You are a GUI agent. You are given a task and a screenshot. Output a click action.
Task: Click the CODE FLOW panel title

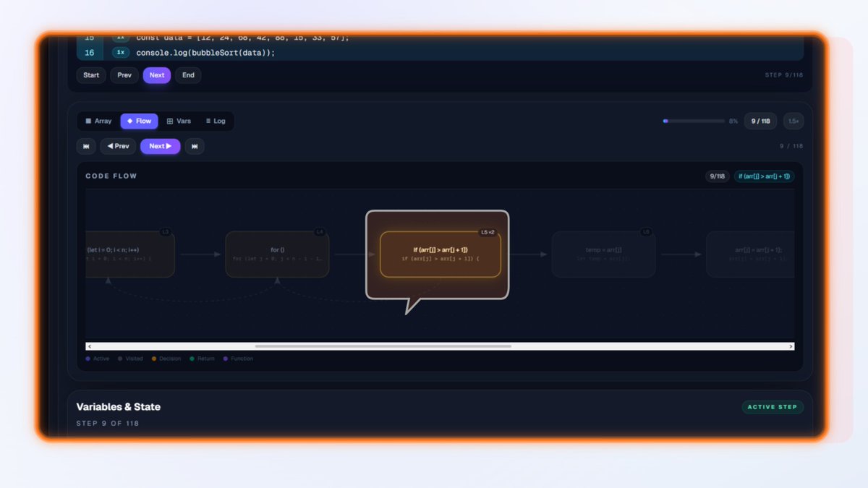111,176
